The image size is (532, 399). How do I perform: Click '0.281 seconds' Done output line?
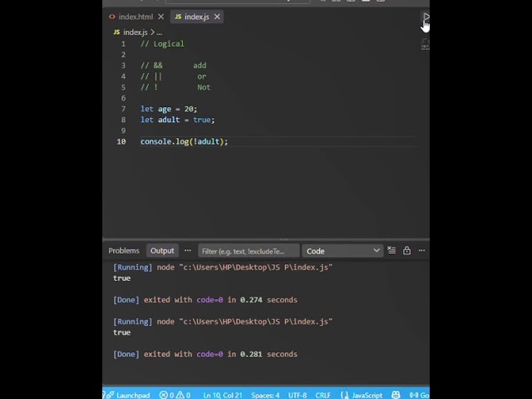[205, 354]
